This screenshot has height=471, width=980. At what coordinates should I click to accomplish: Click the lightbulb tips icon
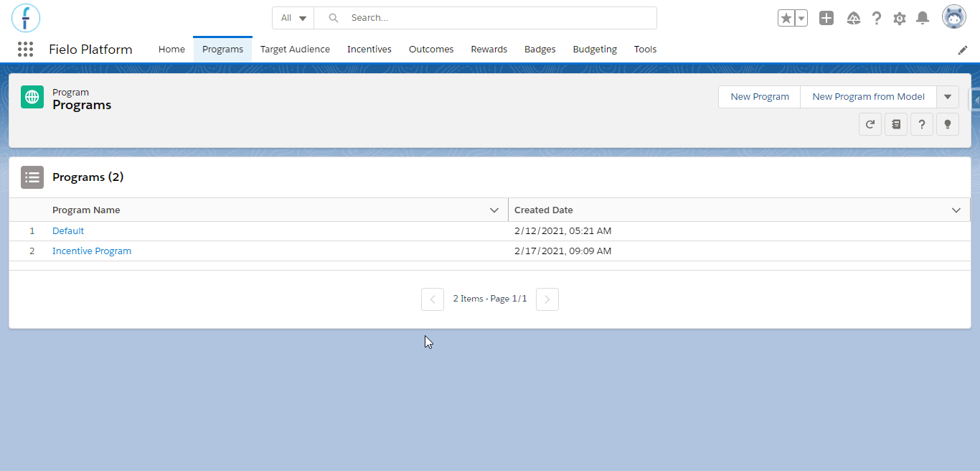pyautogui.click(x=948, y=124)
